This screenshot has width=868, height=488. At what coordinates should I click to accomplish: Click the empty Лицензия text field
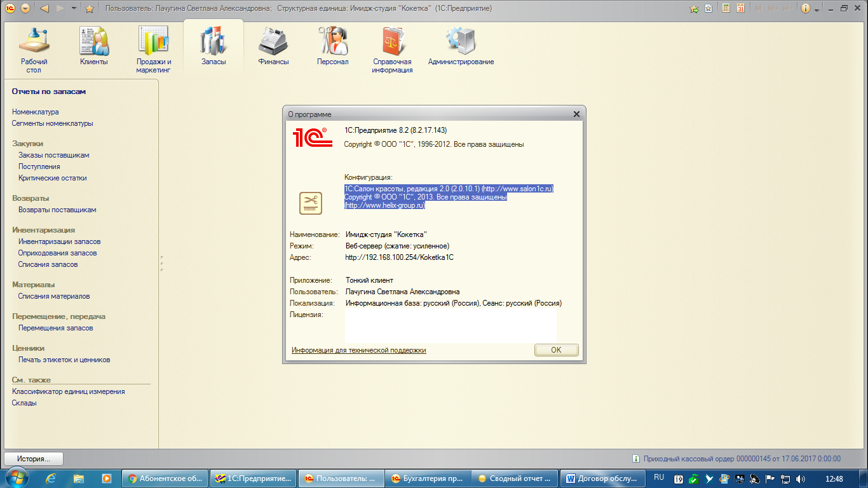(450, 326)
